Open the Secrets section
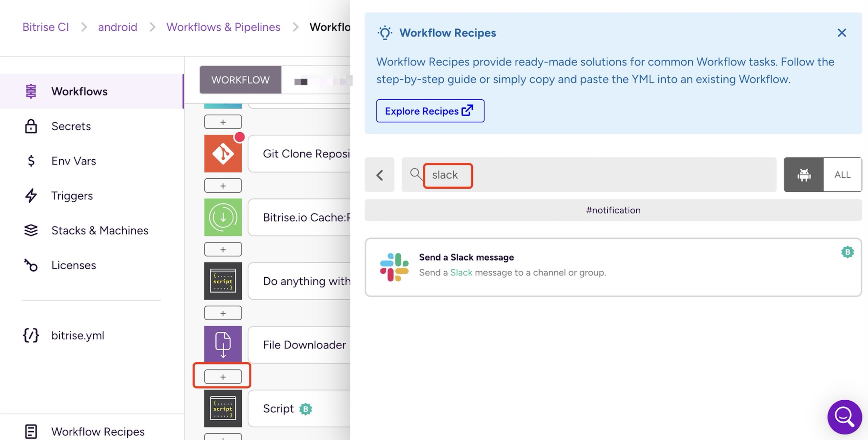This screenshot has width=868, height=440. (x=92, y=126)
